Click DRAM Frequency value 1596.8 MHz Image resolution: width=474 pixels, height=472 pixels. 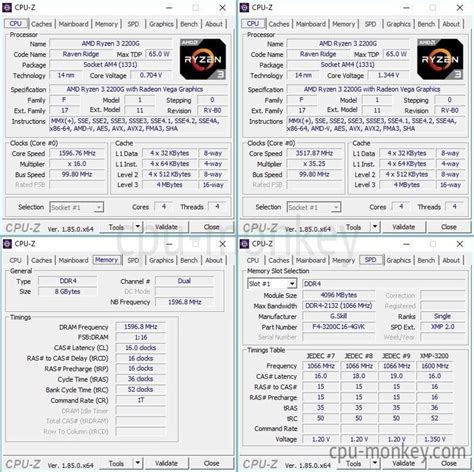(x=141, y=327)
